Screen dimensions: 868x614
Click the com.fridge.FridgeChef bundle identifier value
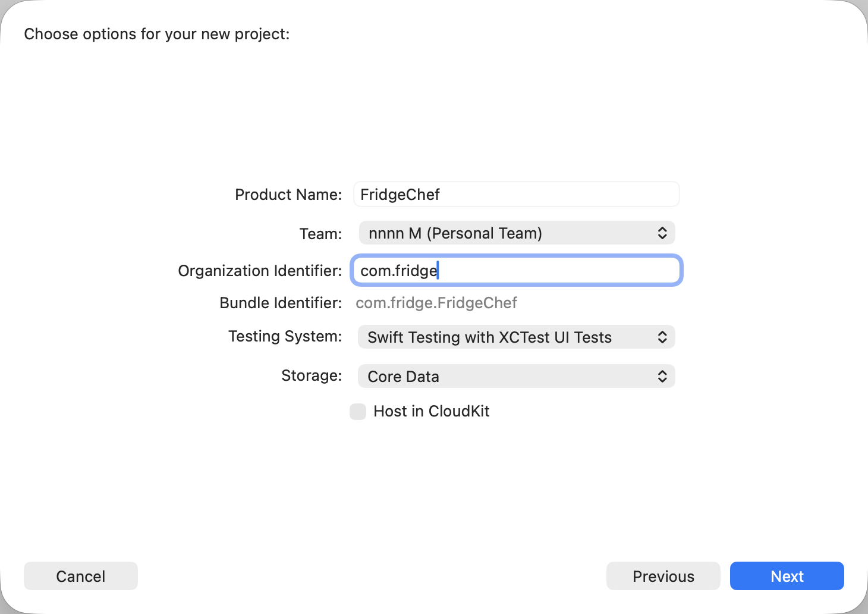pos(436,303)
